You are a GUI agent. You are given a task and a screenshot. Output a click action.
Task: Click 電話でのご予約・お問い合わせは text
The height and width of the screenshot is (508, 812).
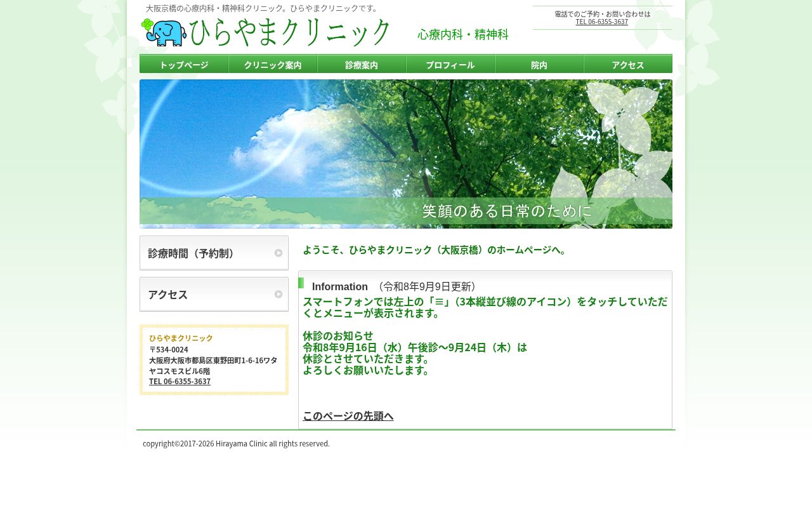[602, 14]
